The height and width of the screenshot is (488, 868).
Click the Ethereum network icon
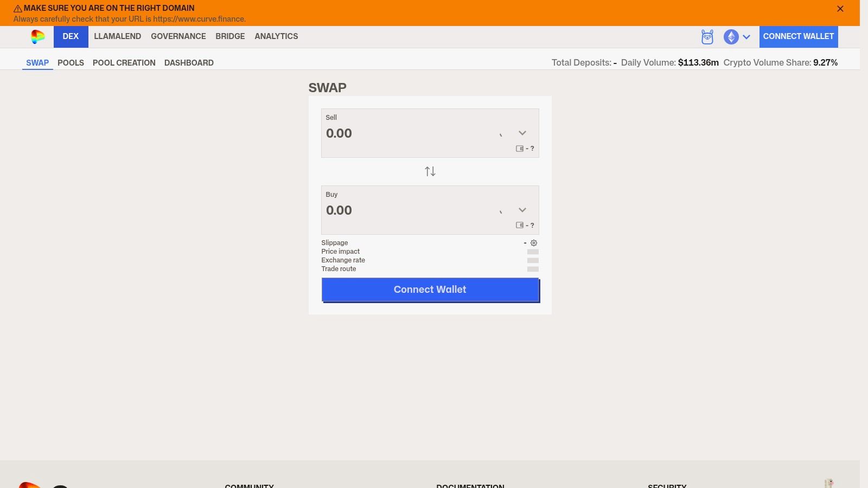click(731, 37)
